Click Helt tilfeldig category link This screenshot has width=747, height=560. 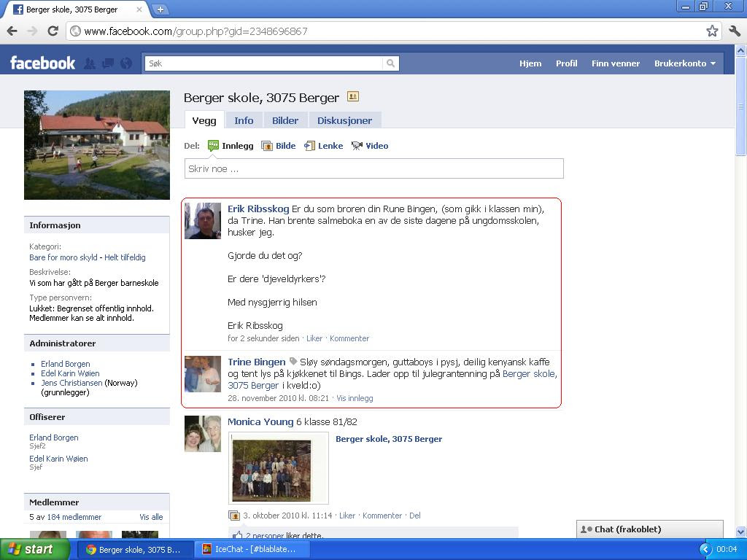[125, 257]
